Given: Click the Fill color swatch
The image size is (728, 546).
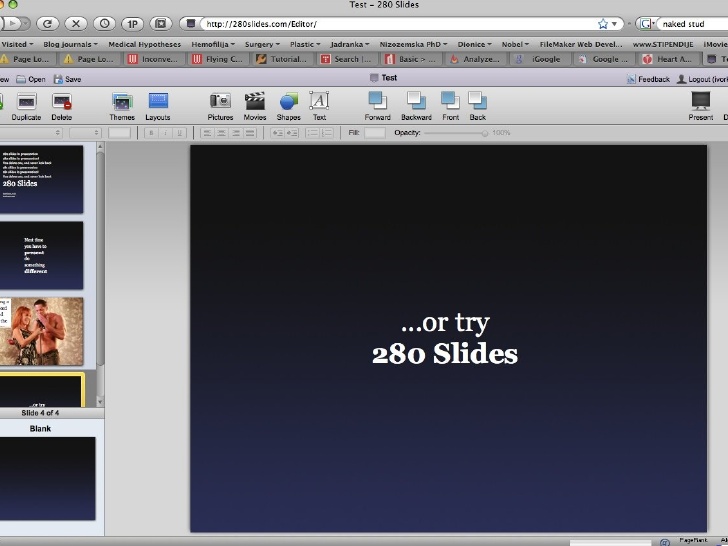Looking at the screenshot, I should pyautogui.click(x=375, y=133).
